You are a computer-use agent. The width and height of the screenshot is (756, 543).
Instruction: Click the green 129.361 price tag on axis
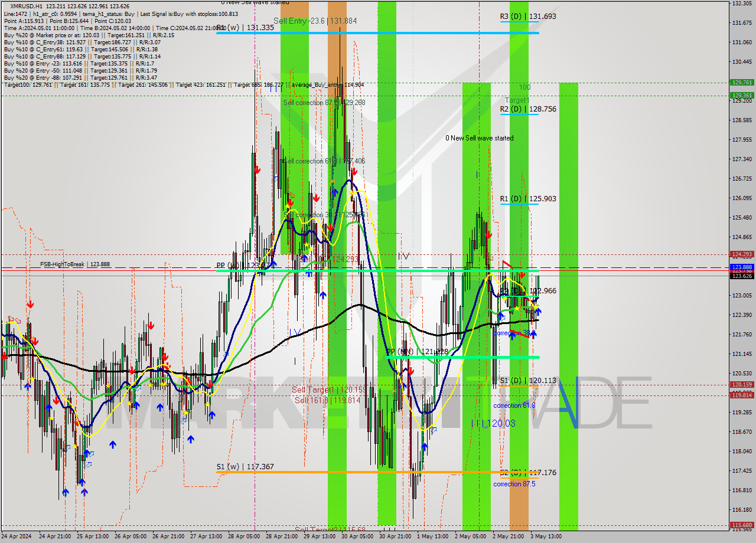pos(742,95)
